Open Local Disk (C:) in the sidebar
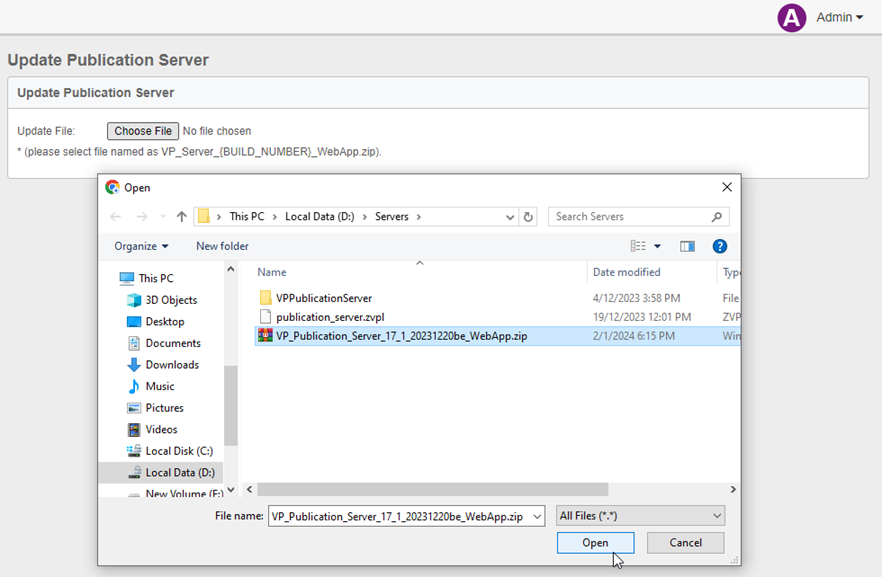The height and width of the screenshot is (577, 882). [x=179, y=451]
